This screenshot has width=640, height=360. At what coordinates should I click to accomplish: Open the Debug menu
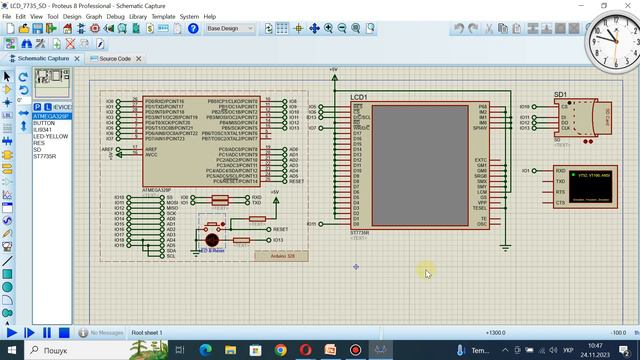[x=116, y=17]
